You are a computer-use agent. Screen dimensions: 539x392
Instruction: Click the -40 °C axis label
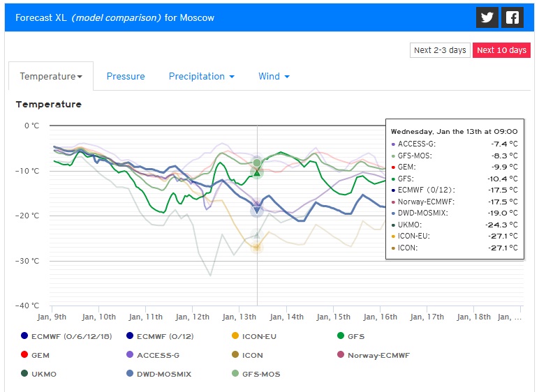pyautogui.click(x=27, y=306)
